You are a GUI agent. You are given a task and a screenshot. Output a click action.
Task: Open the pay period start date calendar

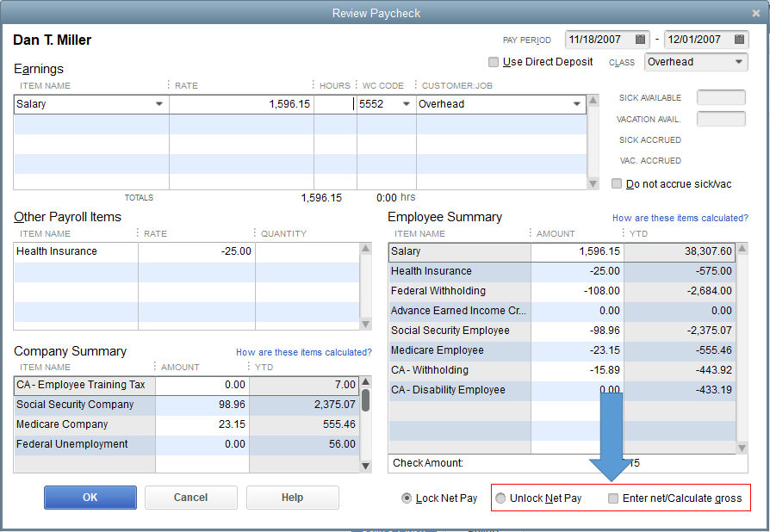point(641,40)
